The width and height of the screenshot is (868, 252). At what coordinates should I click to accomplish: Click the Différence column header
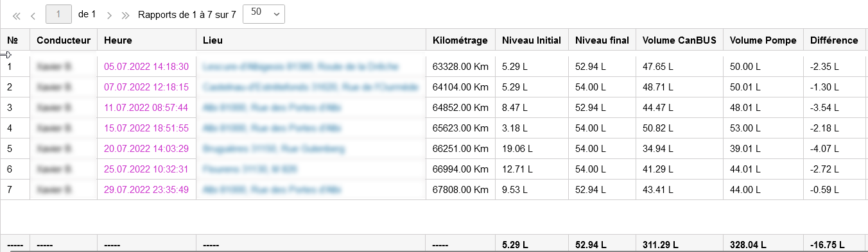coord(834,40)
